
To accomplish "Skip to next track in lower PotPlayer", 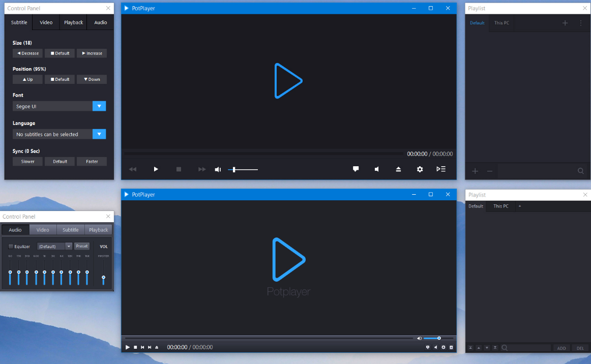I will tap(150, 347).
